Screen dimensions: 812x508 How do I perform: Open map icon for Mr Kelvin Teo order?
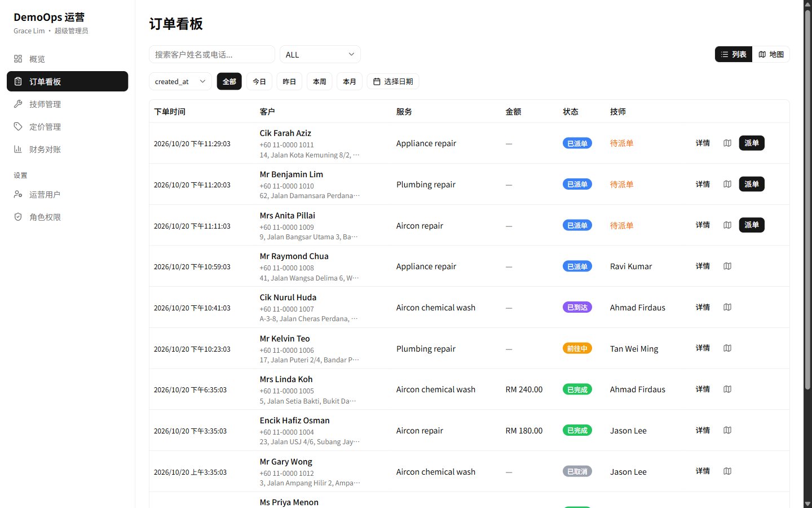(x=727, y=348)
